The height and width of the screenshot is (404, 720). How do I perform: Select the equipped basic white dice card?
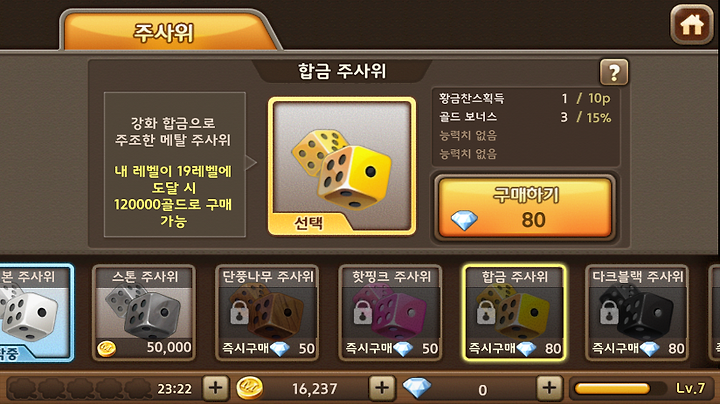tap(35, 313)
